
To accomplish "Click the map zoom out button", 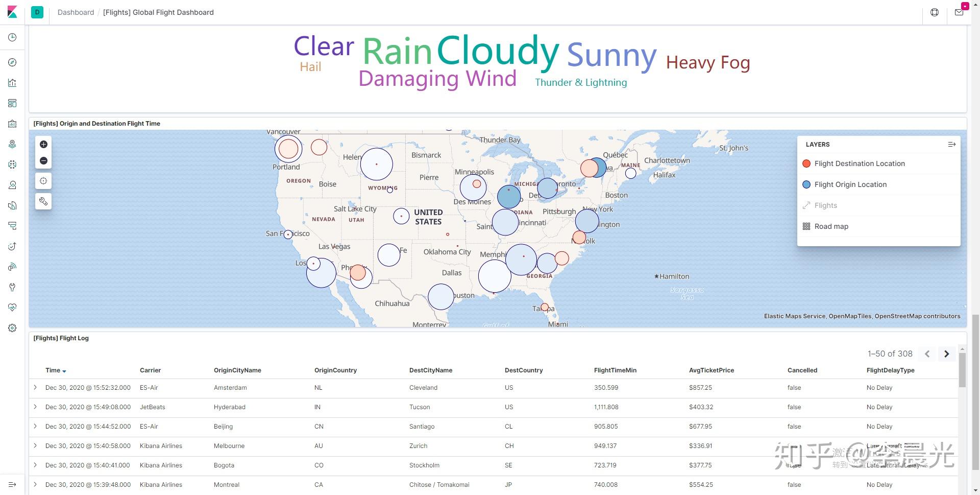I will click(x=43, y=161).
